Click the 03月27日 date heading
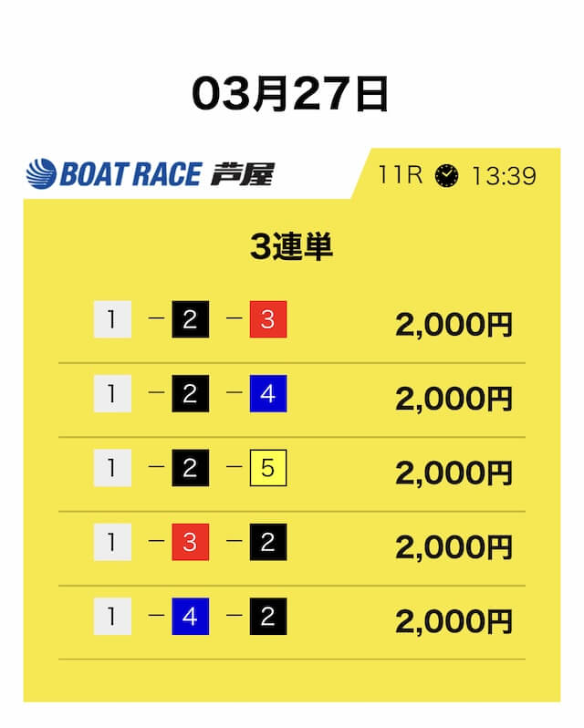This screenshot has height=728, width=584. (291, 93)
